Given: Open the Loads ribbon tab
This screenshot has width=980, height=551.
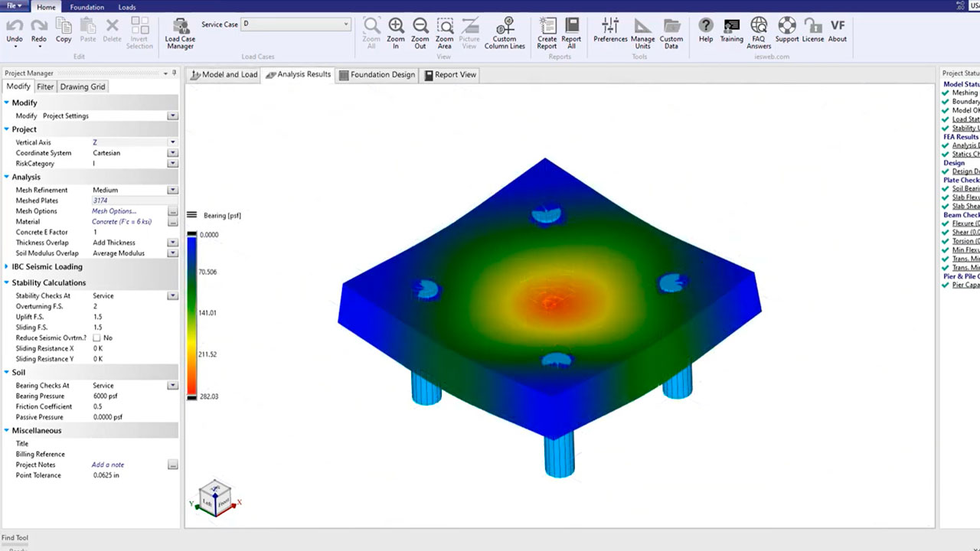Looking at the screenshot, I should click(x=126, y=7).
